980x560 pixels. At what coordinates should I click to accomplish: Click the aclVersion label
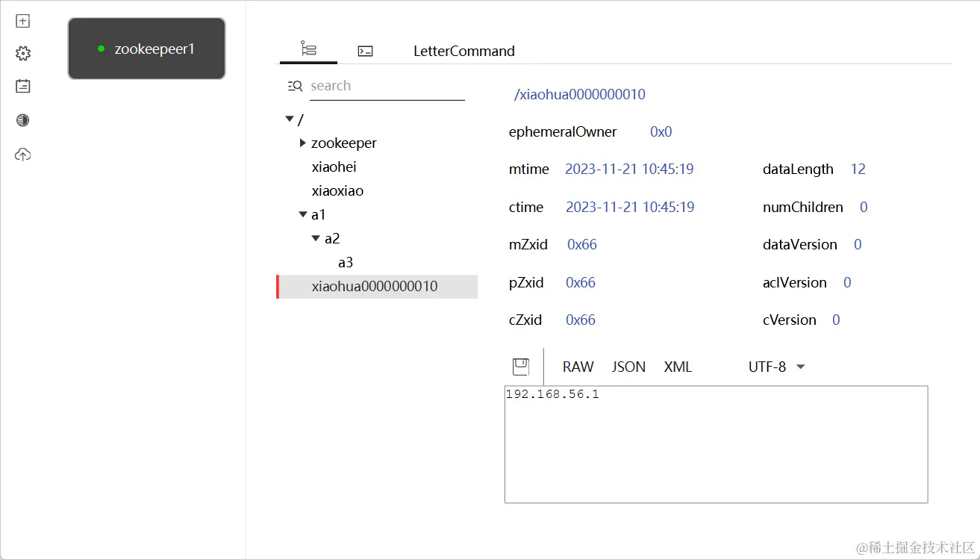click(795, 283)
